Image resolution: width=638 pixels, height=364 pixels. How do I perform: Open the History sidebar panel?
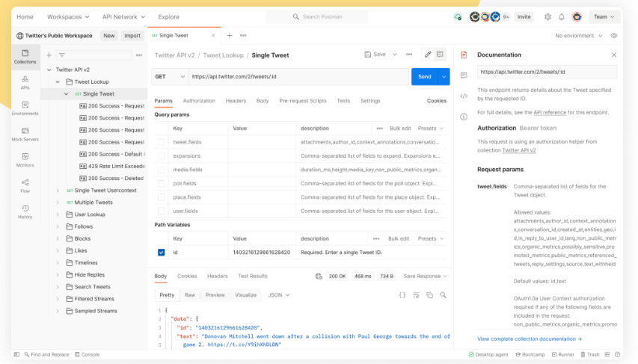pyautogui.click(x=25, y=212)
